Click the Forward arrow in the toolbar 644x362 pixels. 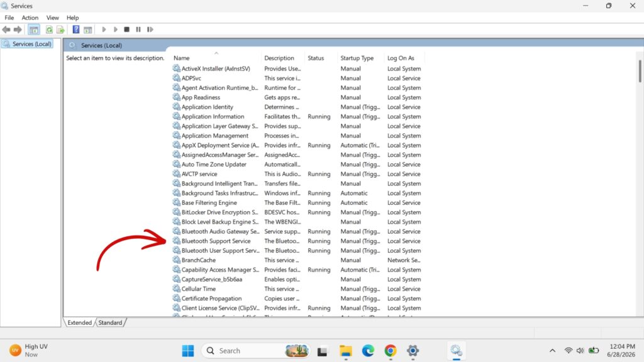tap(18, 30)
